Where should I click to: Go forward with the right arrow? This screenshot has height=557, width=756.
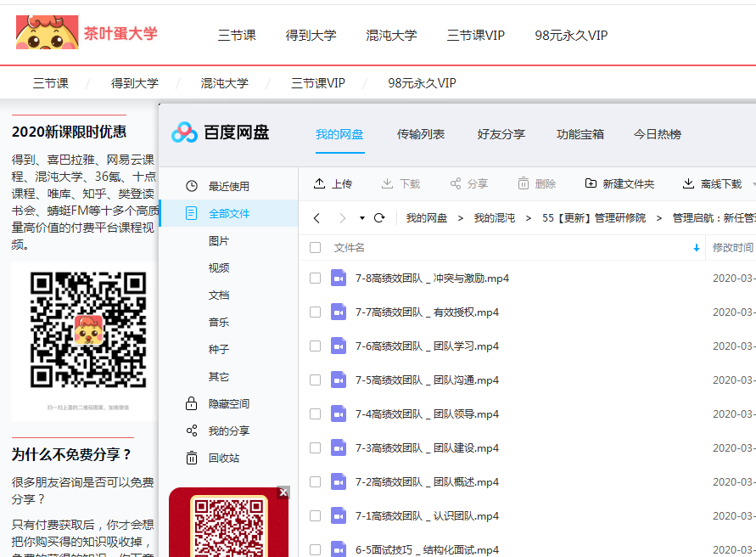[342, 218]
